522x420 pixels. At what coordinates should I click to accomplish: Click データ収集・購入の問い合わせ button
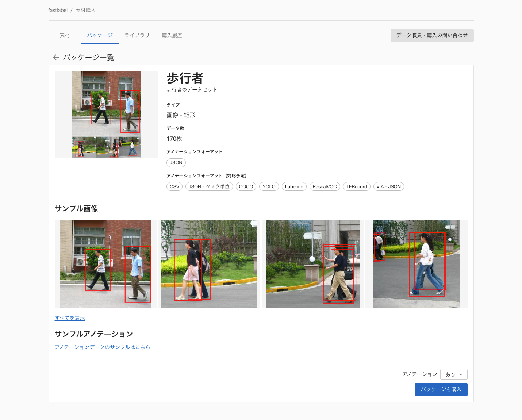pyautogui.click(x=432, y=35)
